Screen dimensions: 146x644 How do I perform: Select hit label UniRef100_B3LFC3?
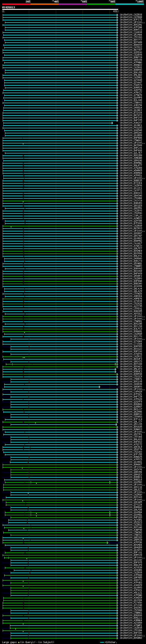(x=131, y=329)
